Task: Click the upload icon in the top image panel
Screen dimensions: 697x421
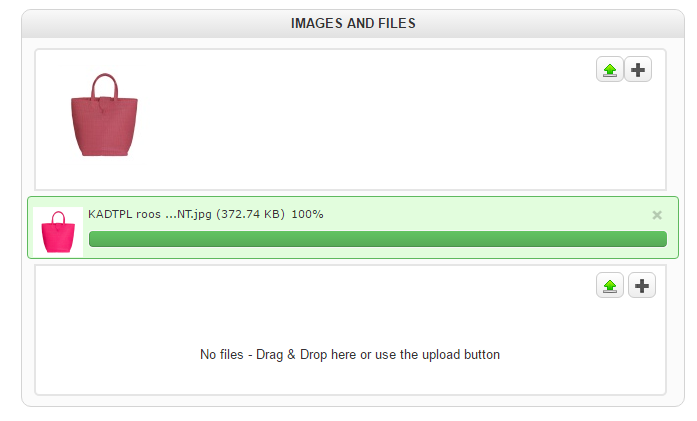Action: pos(610,70)
